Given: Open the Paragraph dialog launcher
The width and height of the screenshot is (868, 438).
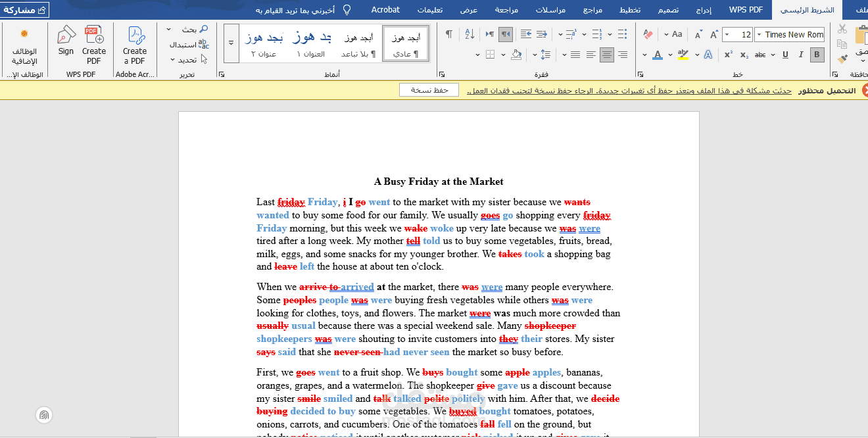Looking at the screenshot, I should pyautogui.click(x=441, y=74).
